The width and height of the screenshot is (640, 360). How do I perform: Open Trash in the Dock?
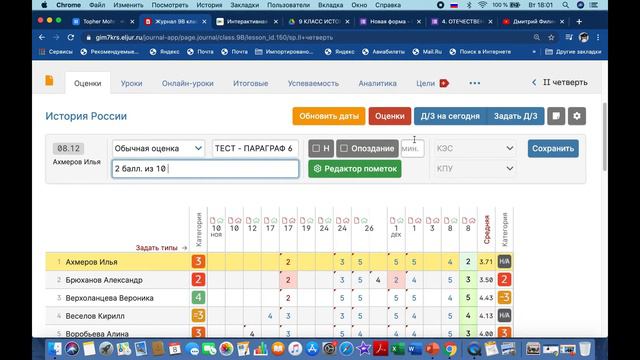[584, 349]
